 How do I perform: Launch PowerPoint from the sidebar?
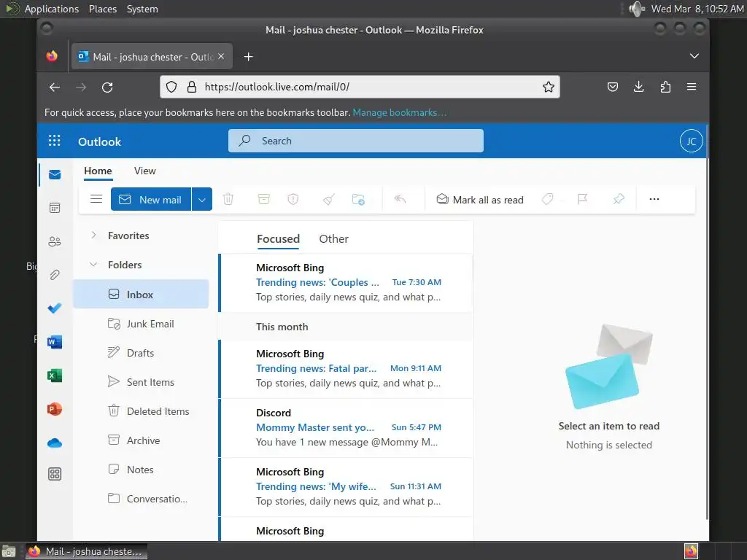point(55,409)
